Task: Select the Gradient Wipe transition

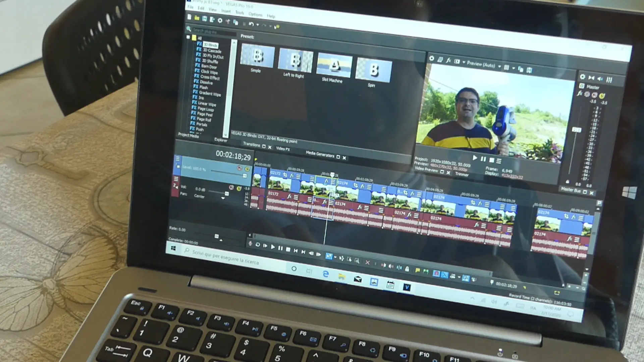Action: click(210, 94)
